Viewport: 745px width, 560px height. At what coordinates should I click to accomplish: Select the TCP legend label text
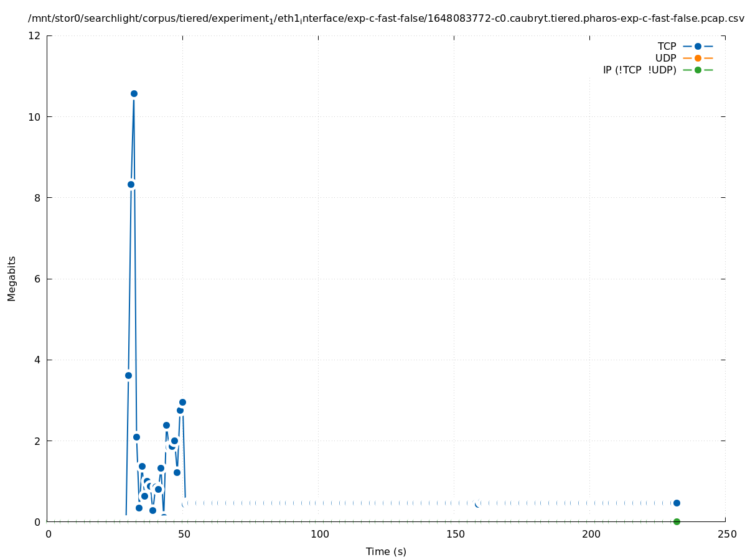(667, 46)
